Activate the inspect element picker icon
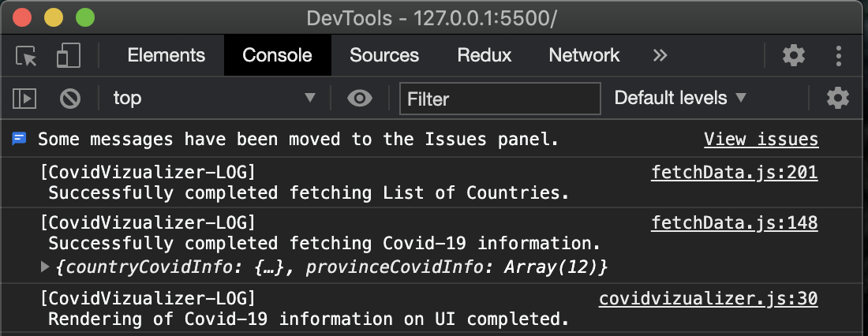 26,56
